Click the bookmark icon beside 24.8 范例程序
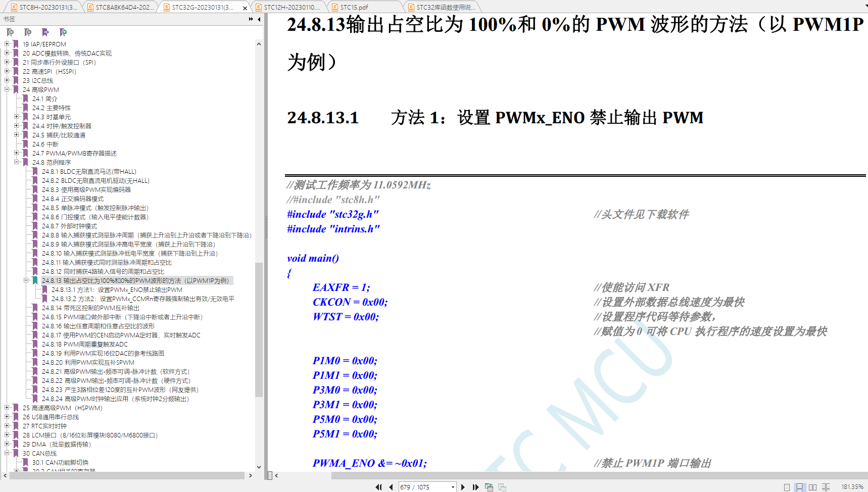The image size is (868, 492). click(25, 162)
